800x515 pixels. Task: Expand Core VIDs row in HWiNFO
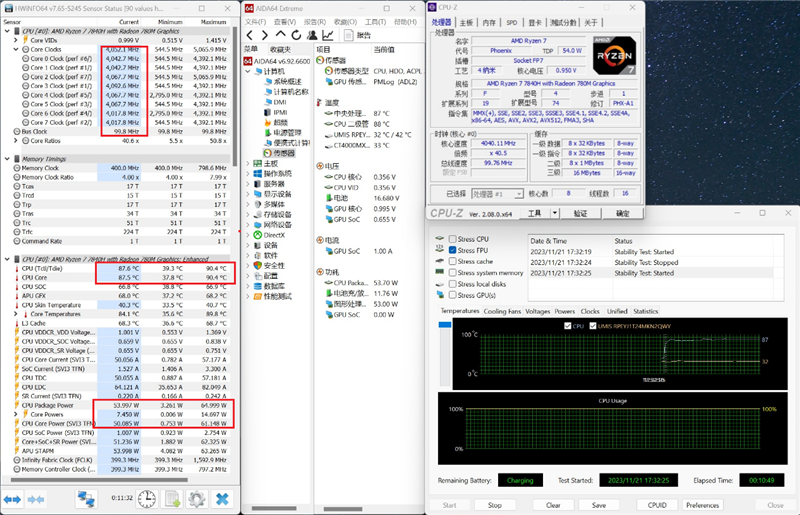(16, 40)
